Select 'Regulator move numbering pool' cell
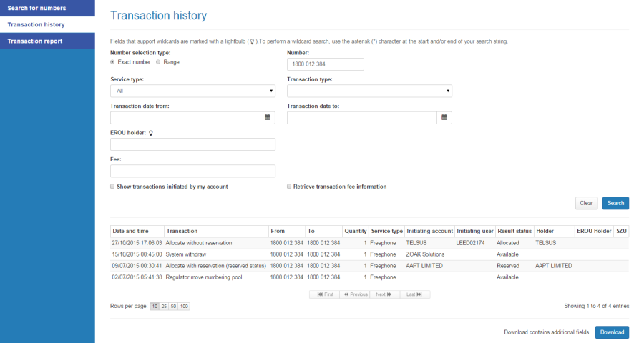644x343 pixels. pos(216,277)
